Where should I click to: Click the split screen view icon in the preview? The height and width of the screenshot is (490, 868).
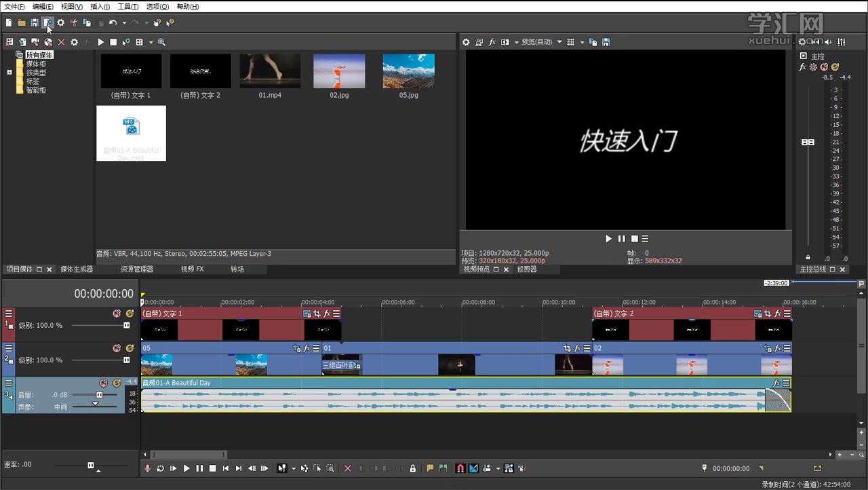[505, 42]
